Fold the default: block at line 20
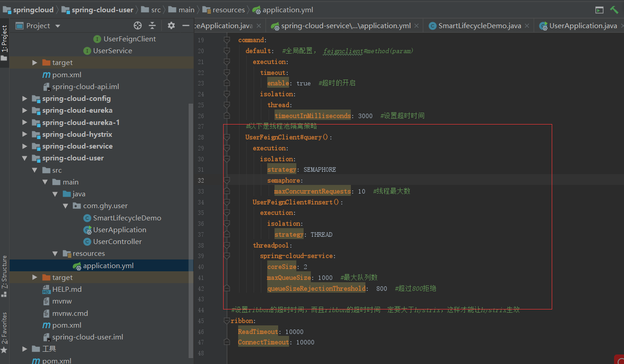624x364 pixels. (227, 51)
